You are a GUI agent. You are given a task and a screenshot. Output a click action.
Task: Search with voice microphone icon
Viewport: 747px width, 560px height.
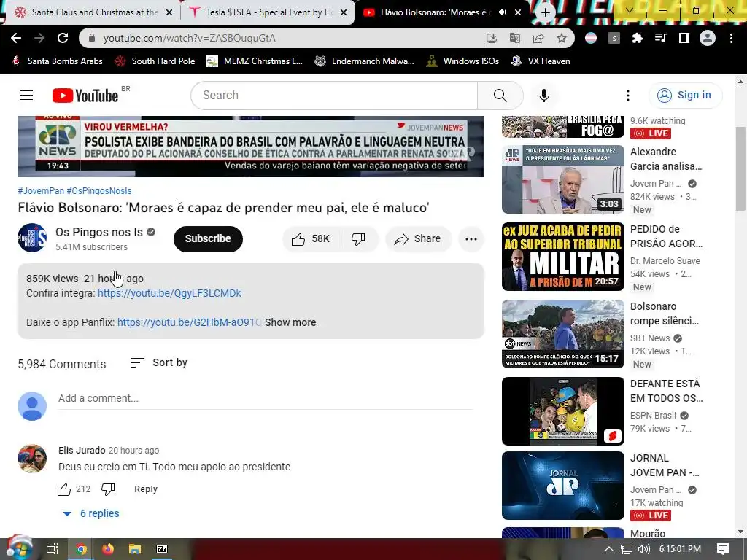[x=544, y=96]
